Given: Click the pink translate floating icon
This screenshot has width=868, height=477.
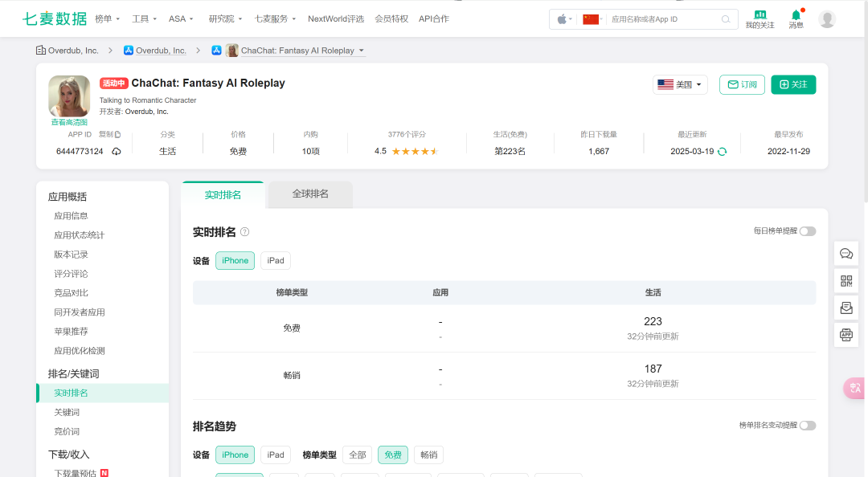Looking at the screenshot, I should [854, 388].
